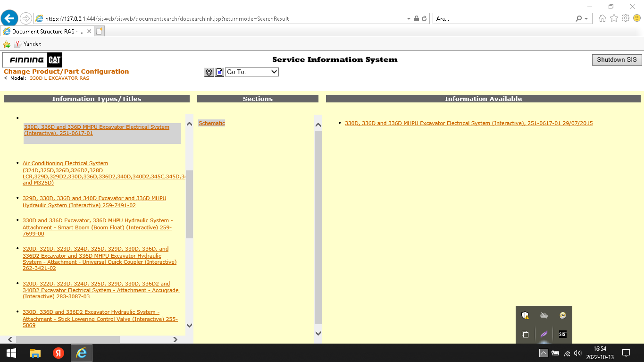Open the red Yandex browser taskbar icon

pyautogui.click(x=59, y=353)
